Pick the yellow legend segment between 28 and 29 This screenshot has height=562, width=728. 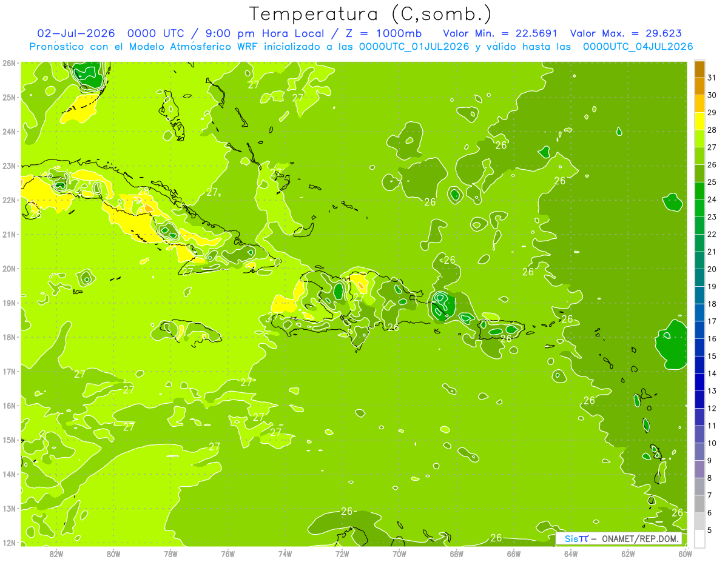[699, 121]
